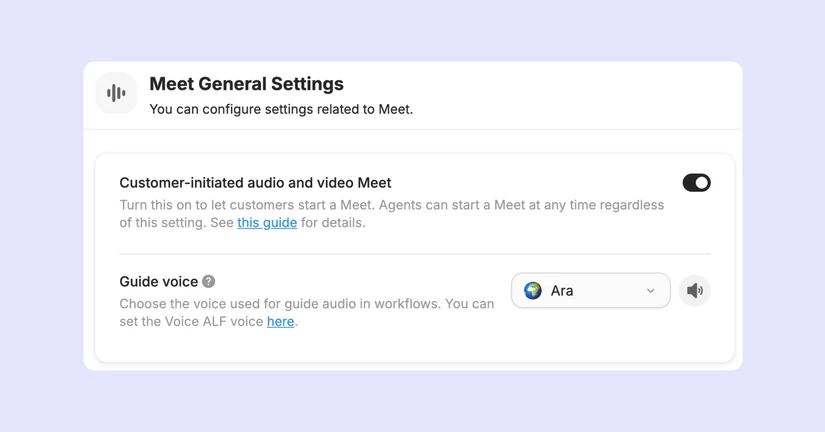The height and width of the screenshot is (432, 825).
Task: Follow the "this guide" link
Action: 267,223
